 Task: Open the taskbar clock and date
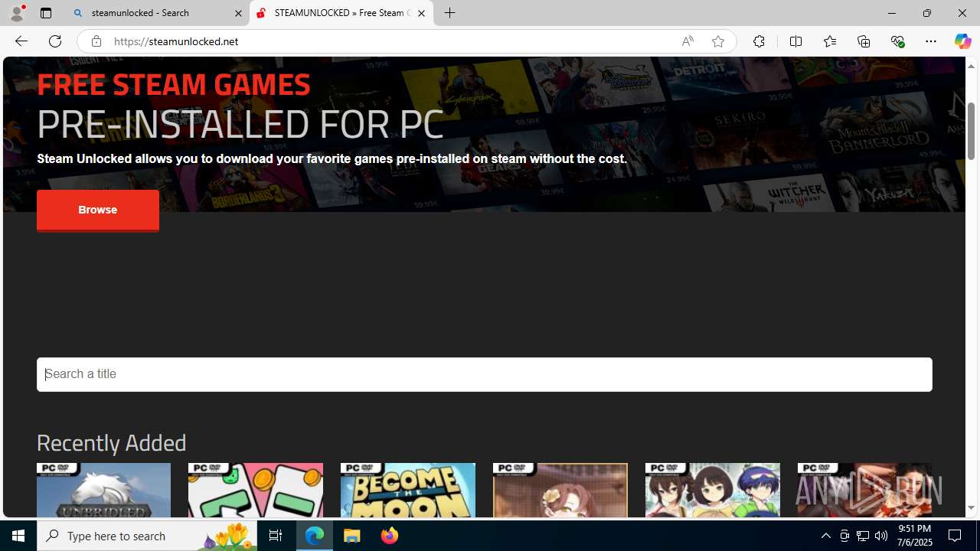(916, 536)
